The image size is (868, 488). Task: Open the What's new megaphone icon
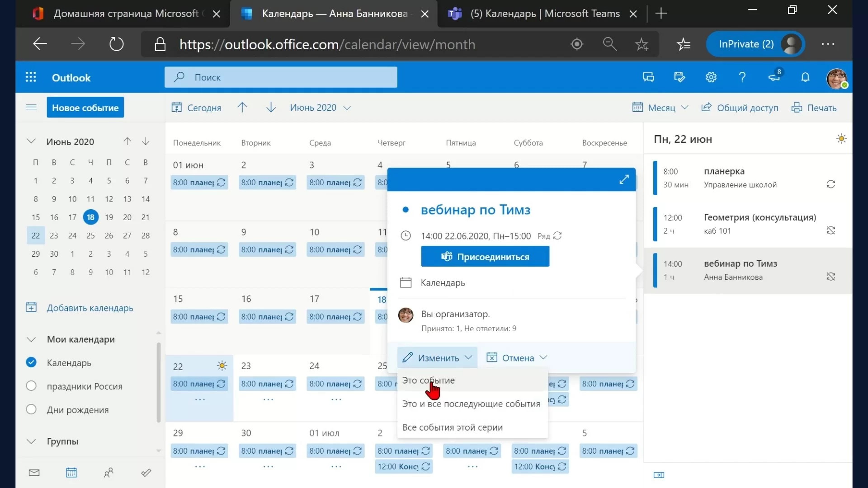[x=774, y=76]
